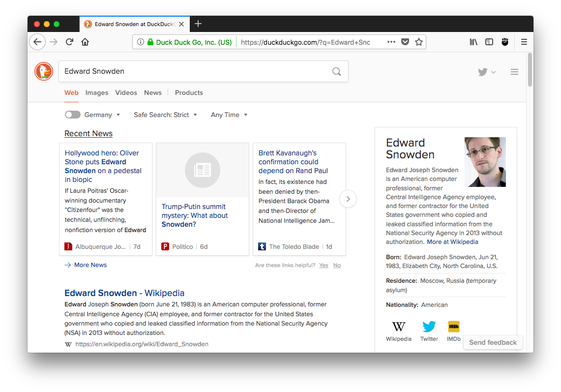
Task: Switch to the Images tab
Action: [96, 93]
